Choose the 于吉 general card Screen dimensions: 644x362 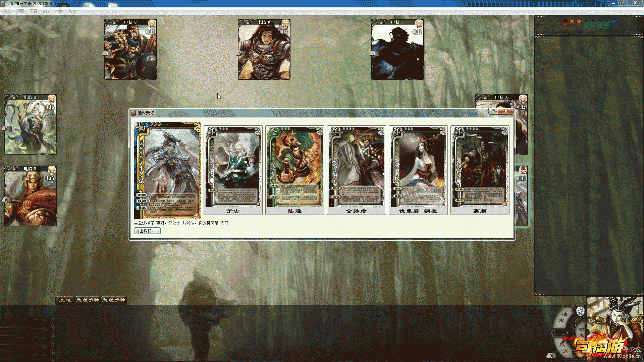(233, 170)
